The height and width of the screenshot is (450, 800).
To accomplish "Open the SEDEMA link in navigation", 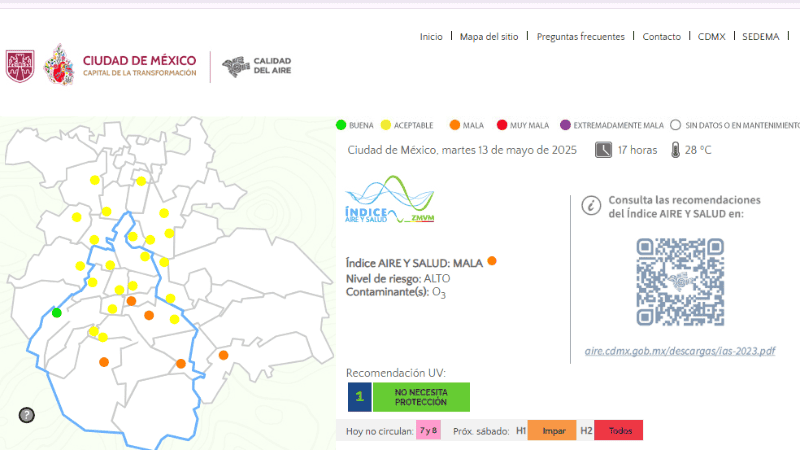I will (x=761, y=37).
